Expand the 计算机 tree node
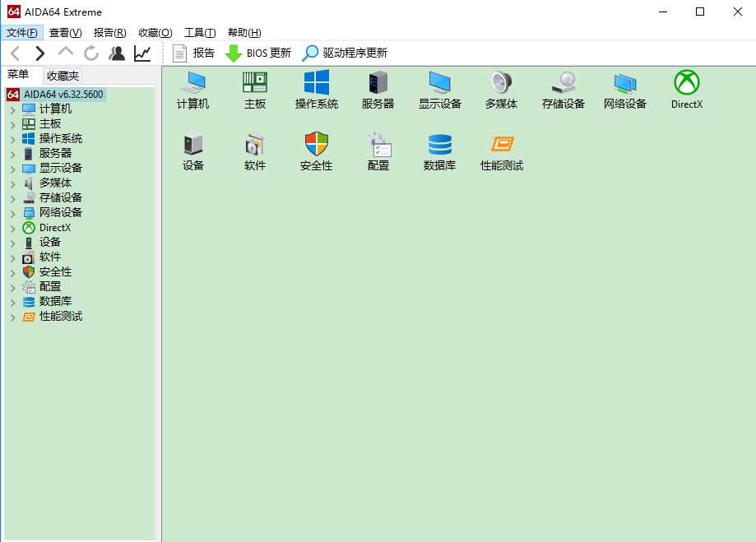Viewport: 756px width, 542px height. tap(13, 110)
